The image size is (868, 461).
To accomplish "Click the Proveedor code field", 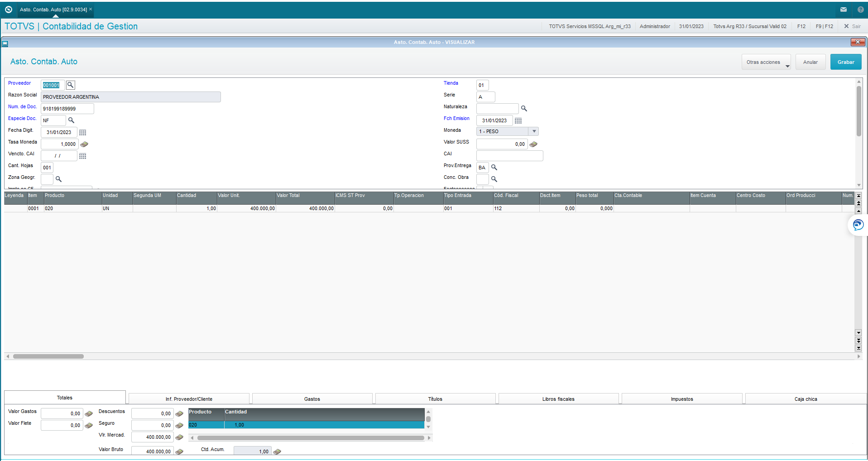I will tap(53, 85).
